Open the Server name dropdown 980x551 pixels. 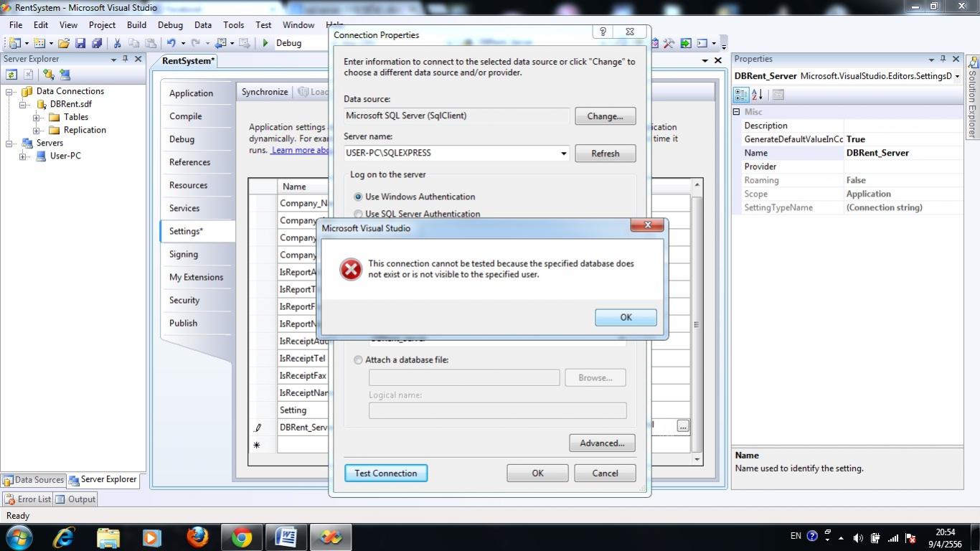563,154
